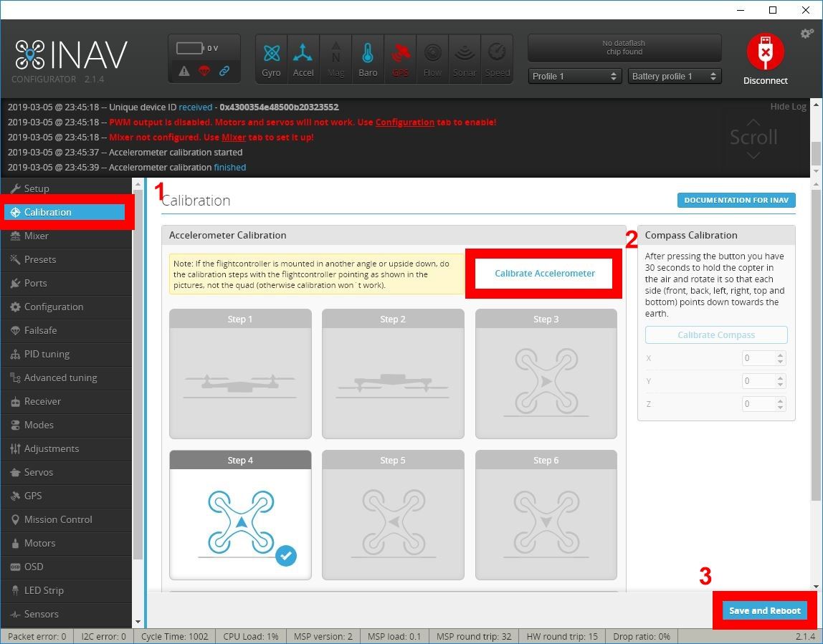Click the Step 5 calibration card
The height and width of the screenshot is (644, 823).
[393, 515]
